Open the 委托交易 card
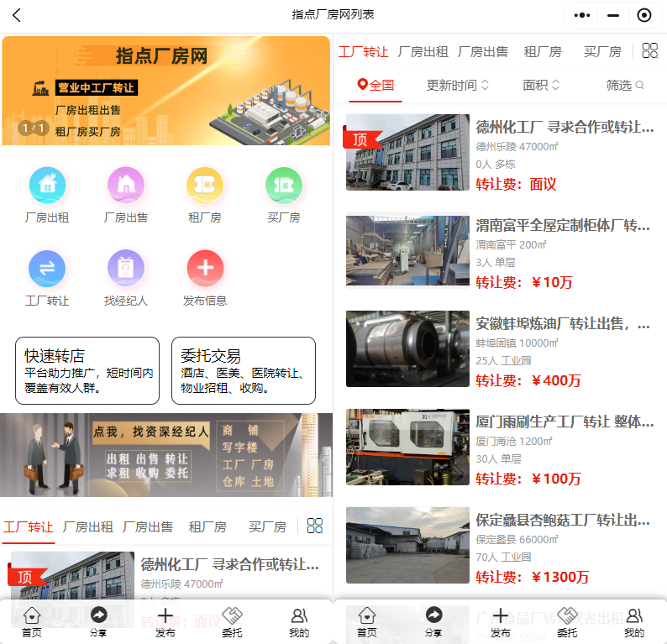 point(244,370)
